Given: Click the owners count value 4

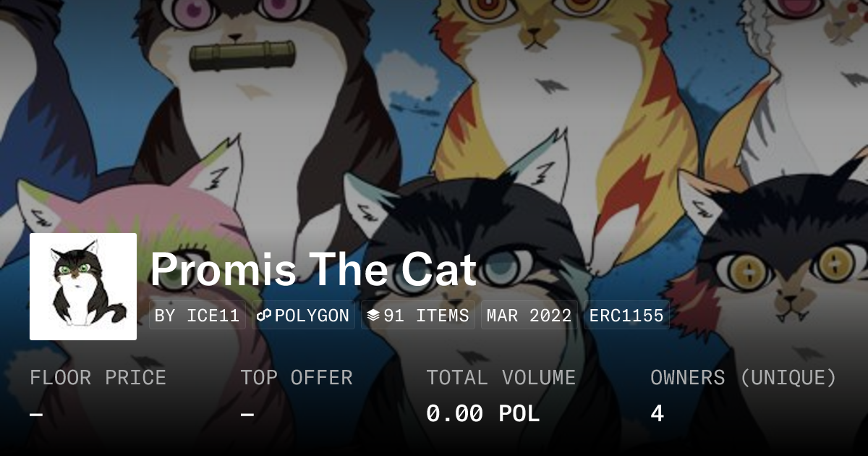Looking at the screenshot, I should coord(657,413).
